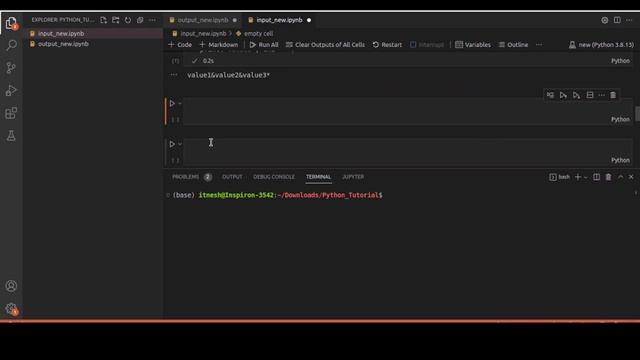Viewport: 640px width, 360px height.
Task: Add a new Code cell
Action: point(180,44)
